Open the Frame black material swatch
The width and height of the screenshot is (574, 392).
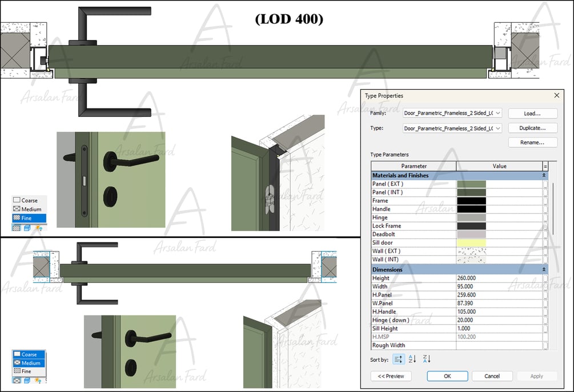click(472, 201)
